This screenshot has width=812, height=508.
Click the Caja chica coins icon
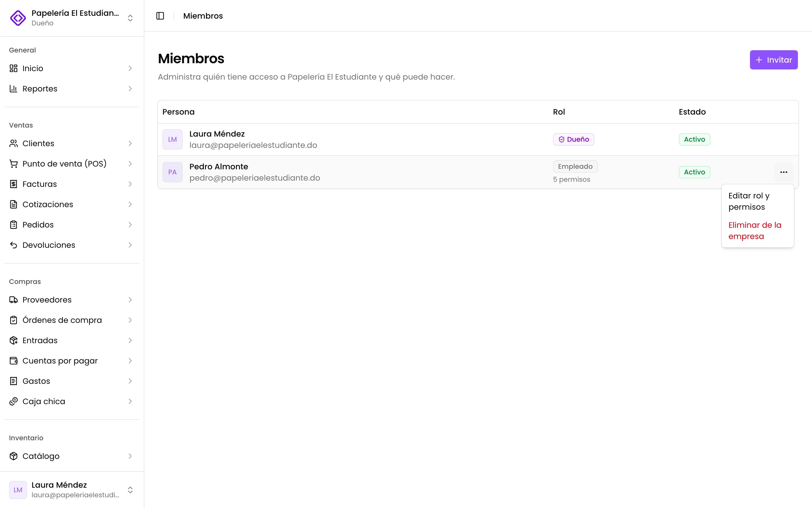pyautogui.click(x=14, y=402)
